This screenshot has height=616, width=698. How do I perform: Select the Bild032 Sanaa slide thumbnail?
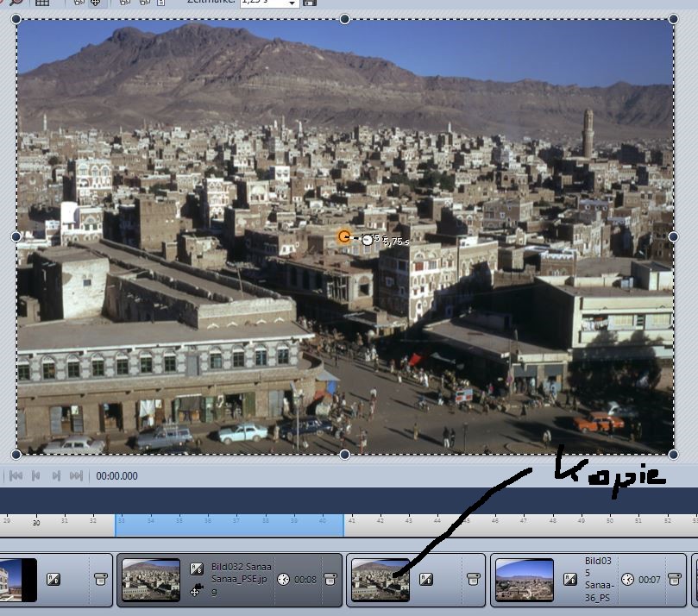(151, 580)
